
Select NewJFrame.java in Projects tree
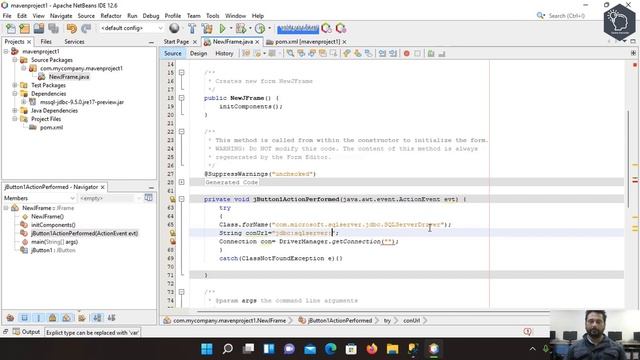click(69, 77)
